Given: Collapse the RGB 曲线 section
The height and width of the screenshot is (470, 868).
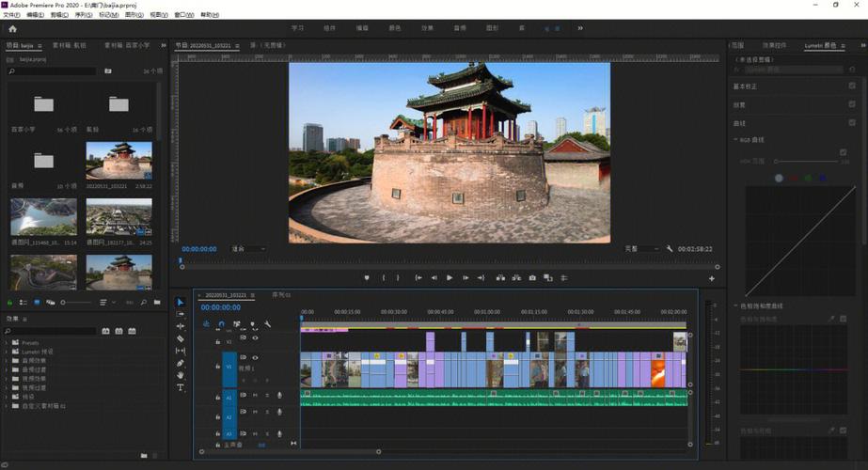Looking at the screenshot, I should (735, 140).
